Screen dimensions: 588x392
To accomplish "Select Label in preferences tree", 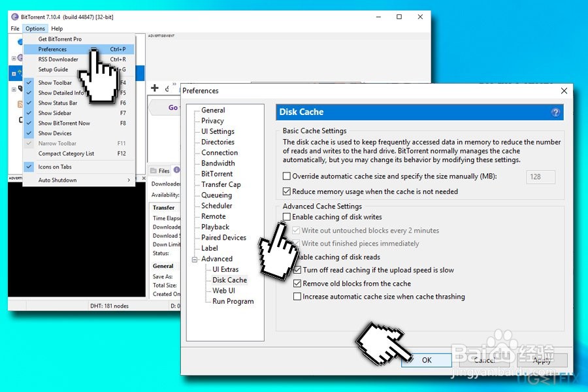I will click(x=209, y=248).
